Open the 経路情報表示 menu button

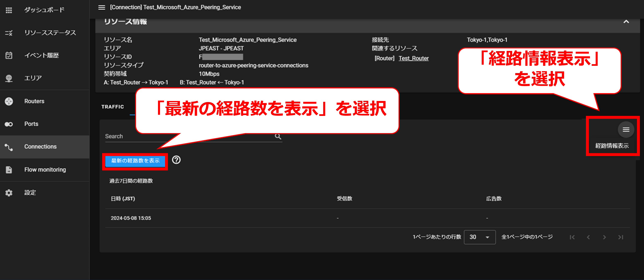[626, 130]
